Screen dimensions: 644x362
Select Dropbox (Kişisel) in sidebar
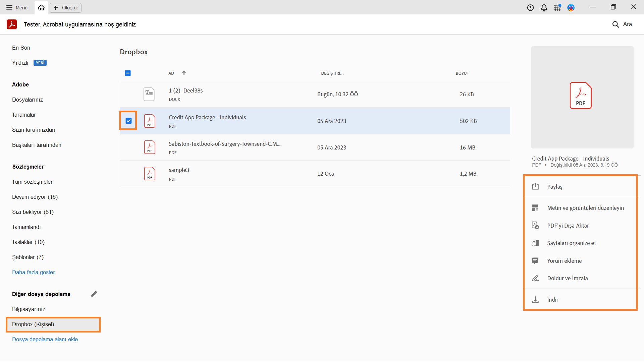[x=33, y=324]
